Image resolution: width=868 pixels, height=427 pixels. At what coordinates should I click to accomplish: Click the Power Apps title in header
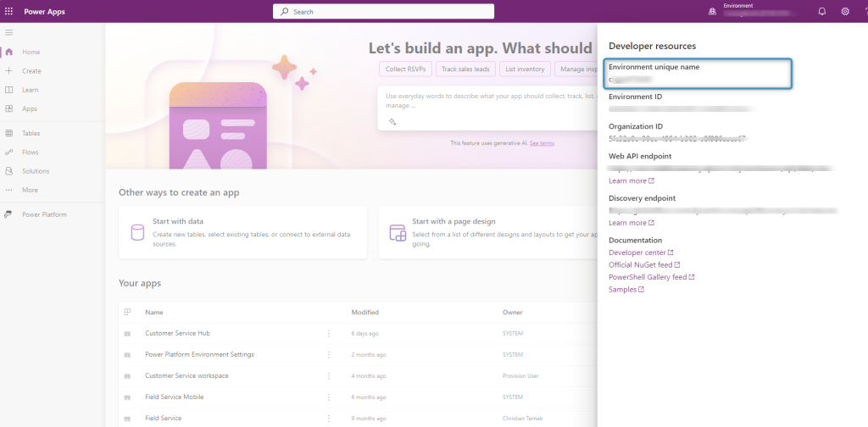point(44,12)
